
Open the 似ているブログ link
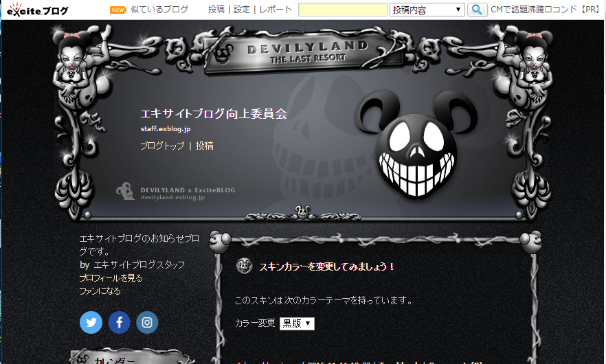pos(159,10)
